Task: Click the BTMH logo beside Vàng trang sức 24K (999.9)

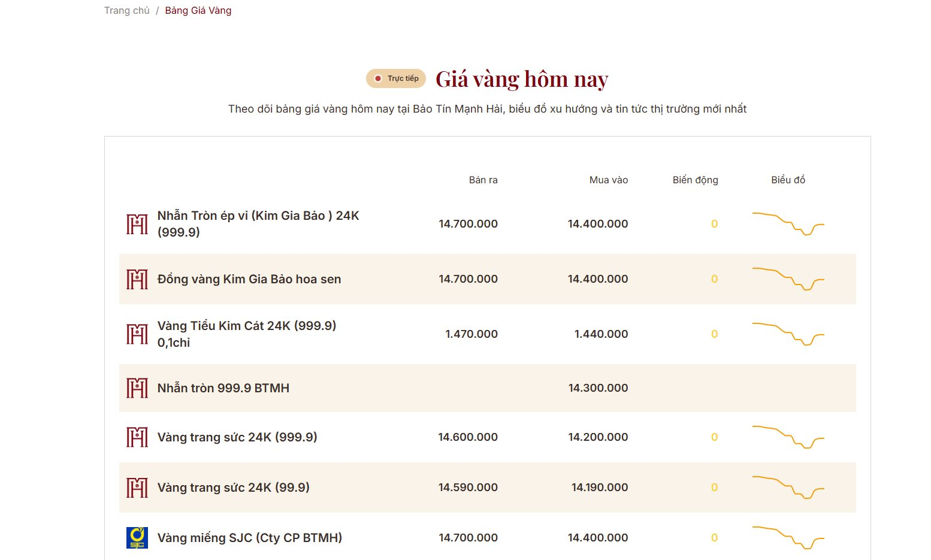Action: point(137,437)
